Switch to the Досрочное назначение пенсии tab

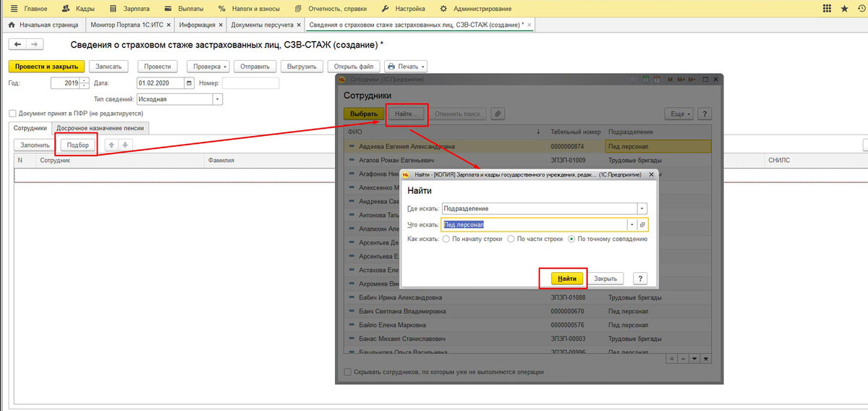pos(101,127)
